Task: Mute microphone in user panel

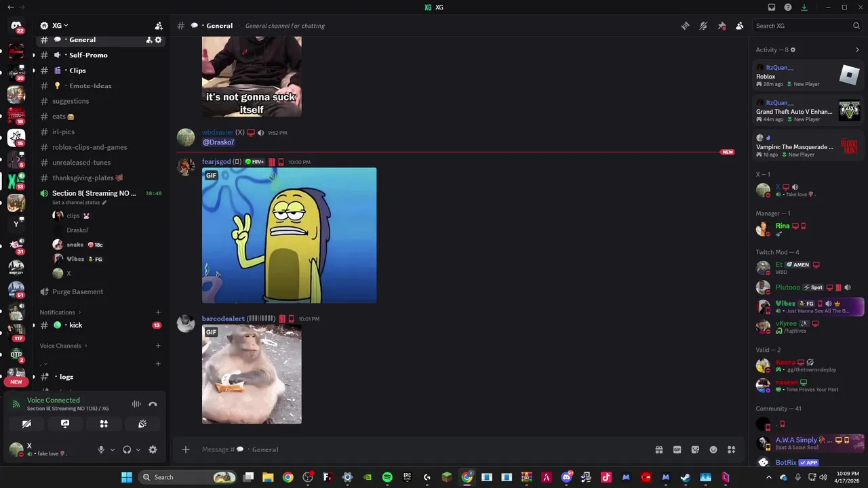Action: pyautogui.click(x=101, y=449)
